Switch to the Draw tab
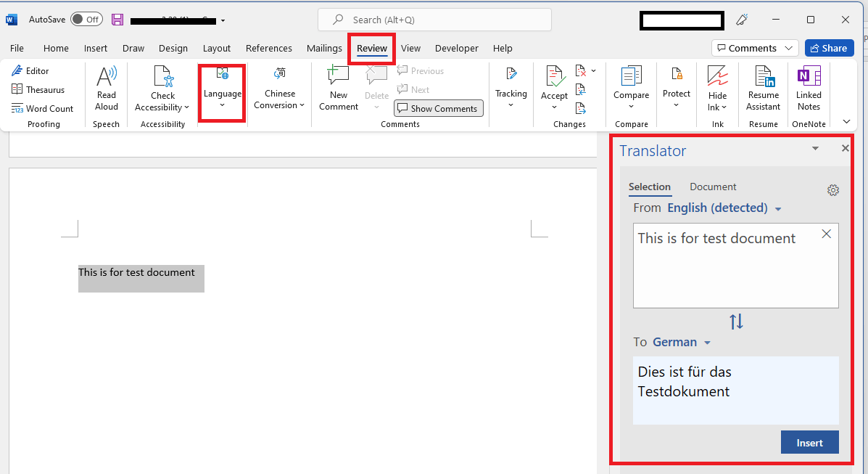Viewport: 868px width, 474px height. [133, 48]
